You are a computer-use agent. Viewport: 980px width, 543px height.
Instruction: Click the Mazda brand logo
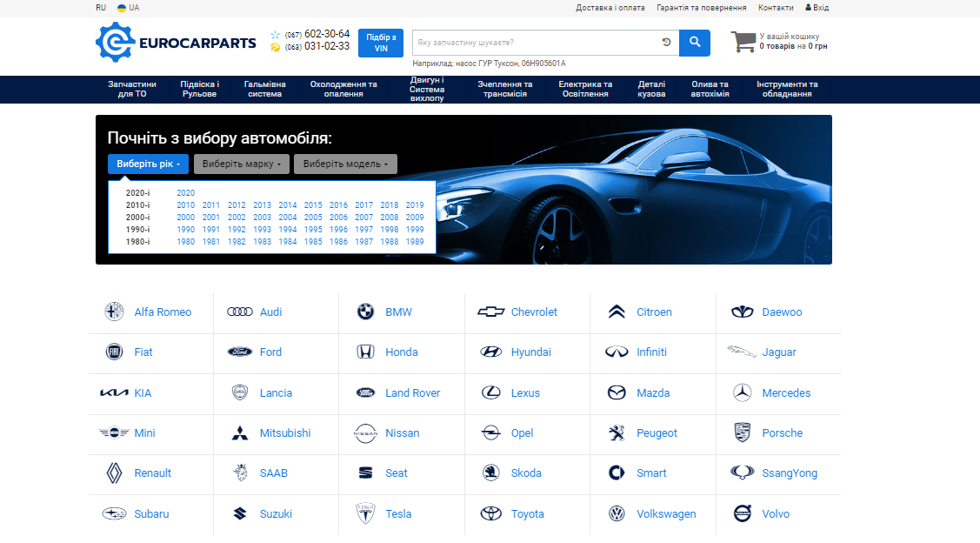(x=617, y=392)
